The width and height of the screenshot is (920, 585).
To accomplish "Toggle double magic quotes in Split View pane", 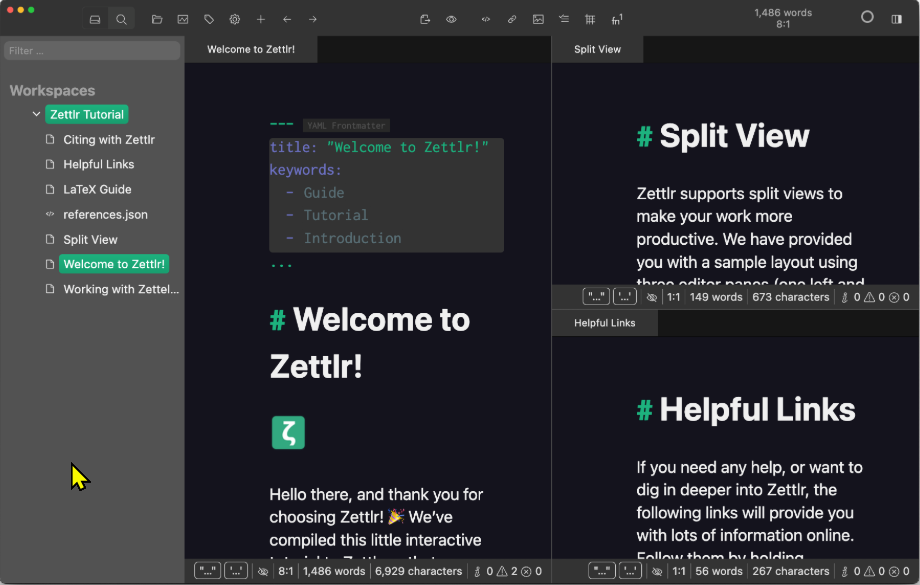I will pyautogui.click(x=596, y=297).
